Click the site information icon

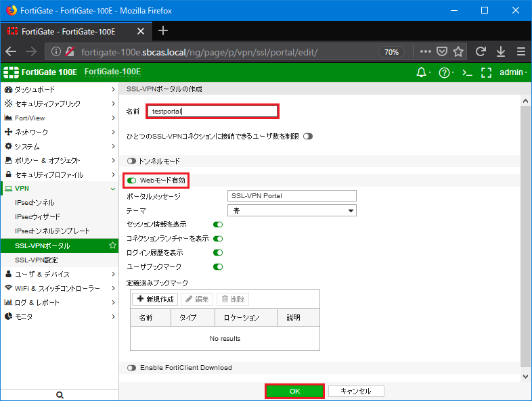tap(56, 51)
